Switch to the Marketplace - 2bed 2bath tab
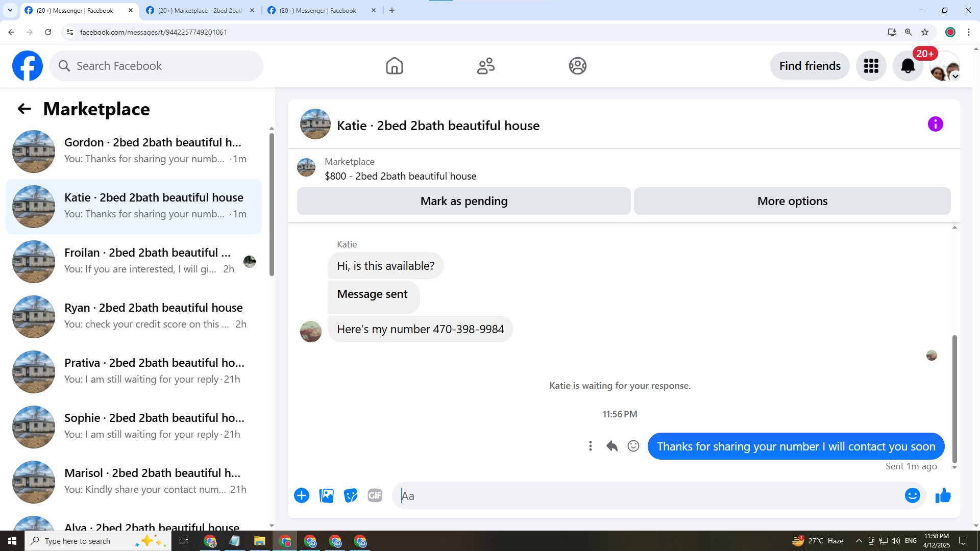Image resolution: width=980 pixels, height=551 pixels. (x=200, y=11)
